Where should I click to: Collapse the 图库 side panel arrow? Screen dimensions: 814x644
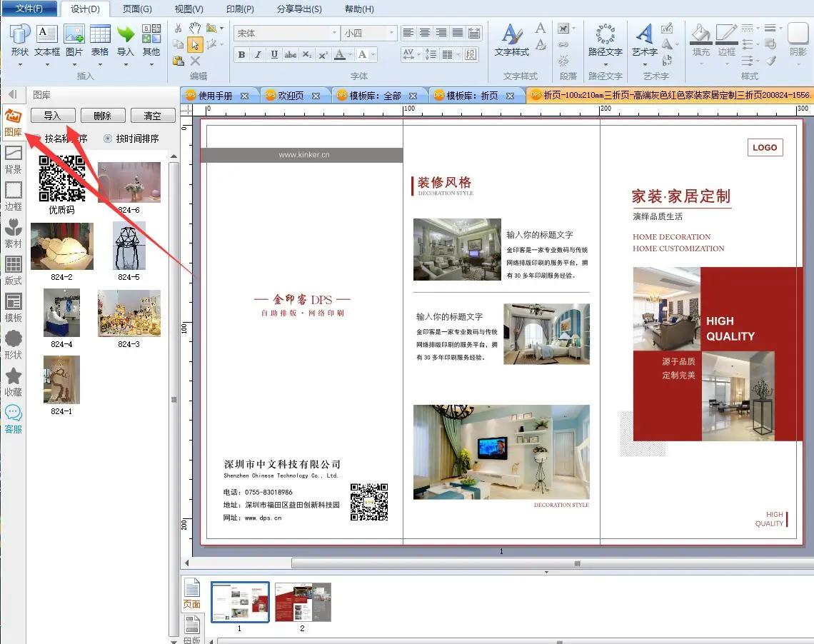[x=13, y=95]
